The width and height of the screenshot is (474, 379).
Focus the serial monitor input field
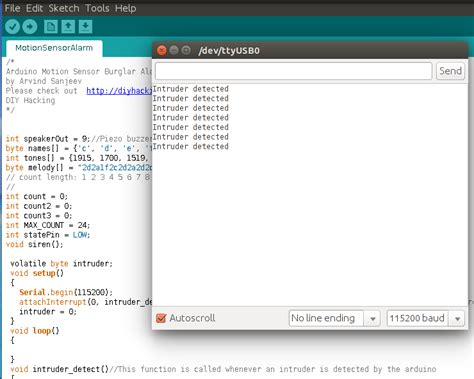pos(293,71)
